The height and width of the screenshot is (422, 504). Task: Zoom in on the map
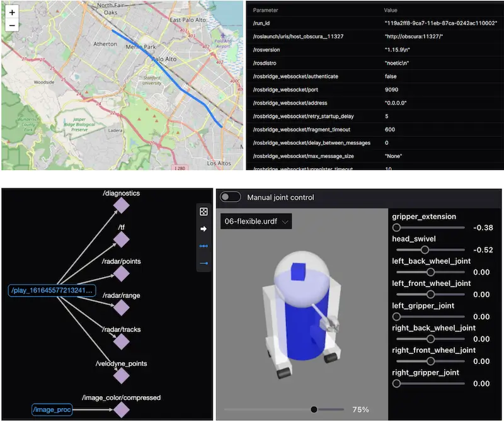[x=12, y=13]
